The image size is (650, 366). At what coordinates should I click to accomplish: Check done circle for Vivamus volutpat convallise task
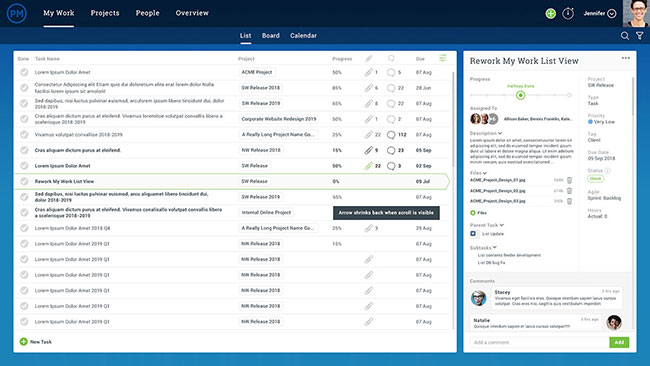tap(24, 134)
